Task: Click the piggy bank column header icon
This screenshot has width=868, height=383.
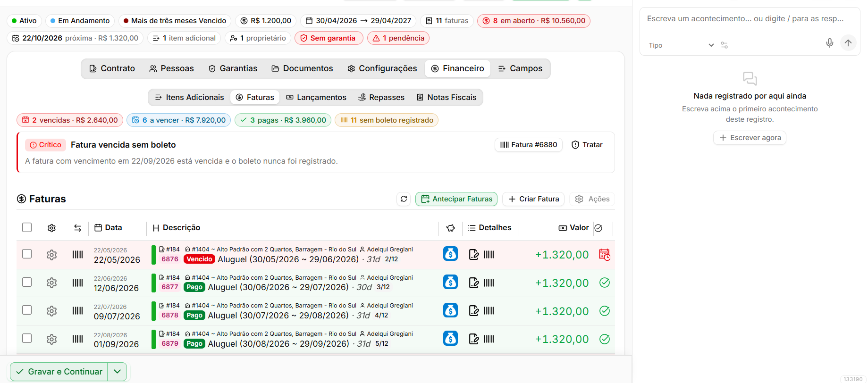Action: click(x=450, y=228)
